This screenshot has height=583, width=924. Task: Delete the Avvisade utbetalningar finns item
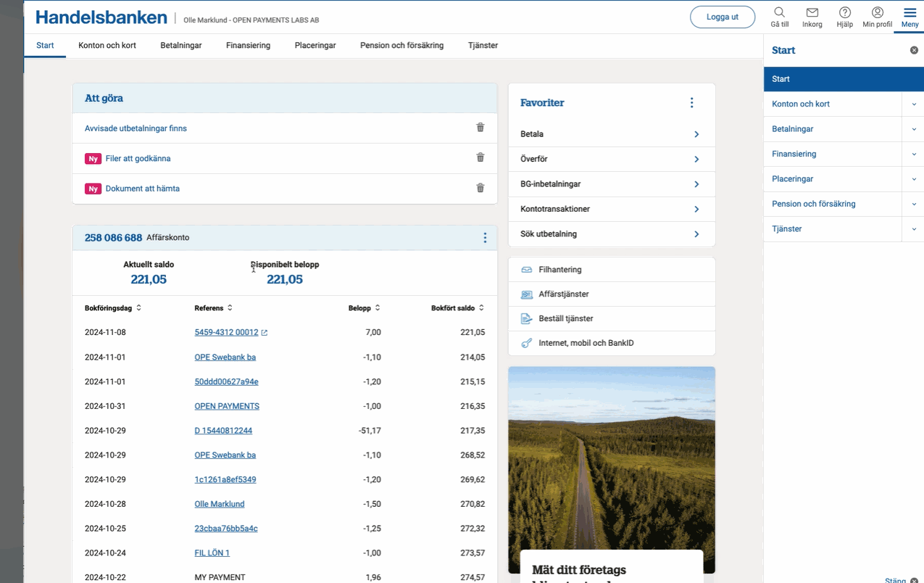480,128
